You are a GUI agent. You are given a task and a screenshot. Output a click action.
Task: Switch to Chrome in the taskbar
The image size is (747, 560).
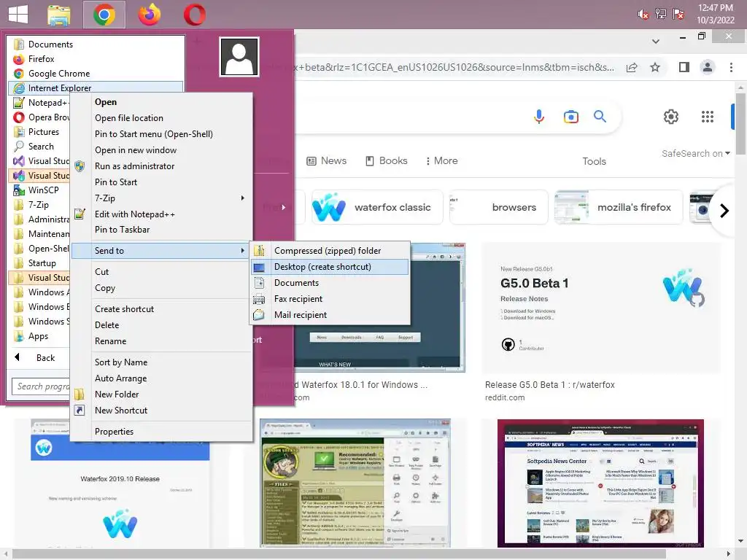(104, 15)
